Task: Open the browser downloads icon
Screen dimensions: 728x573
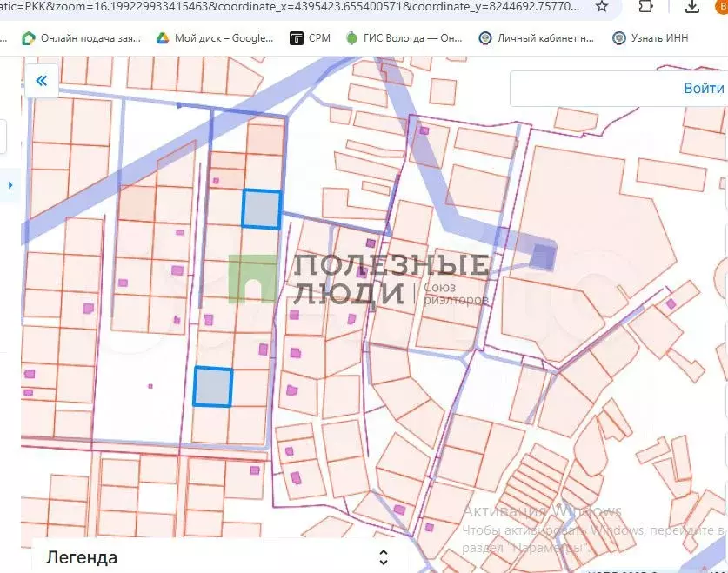Action: pos(691,7)
